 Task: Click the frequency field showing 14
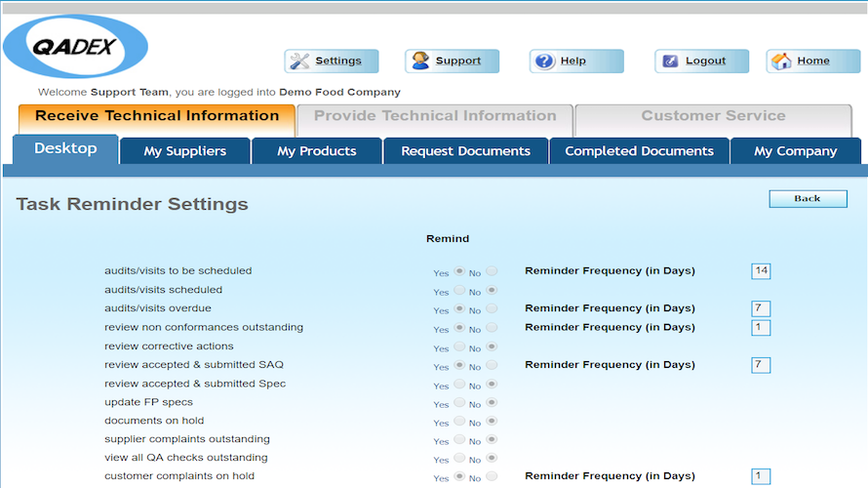pyautogui.click(x=761, y=271)
